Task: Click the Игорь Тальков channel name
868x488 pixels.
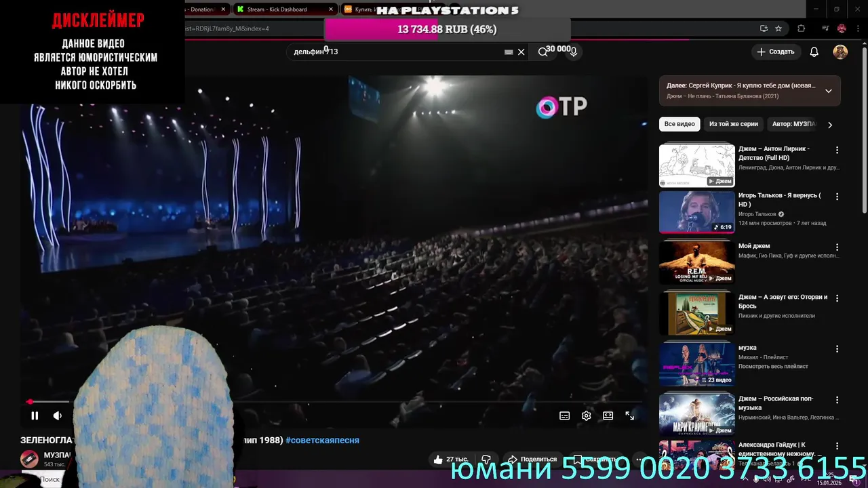Action: point(757,214)
